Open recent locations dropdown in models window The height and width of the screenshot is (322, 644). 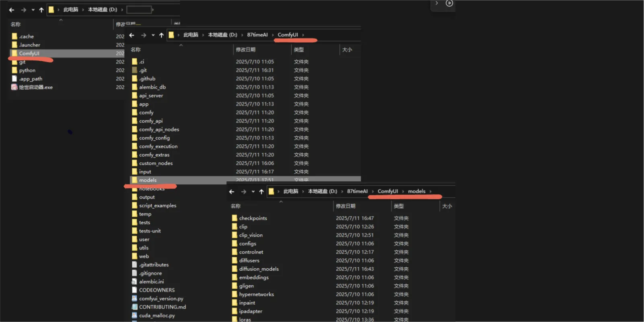[x=253, y=192]
